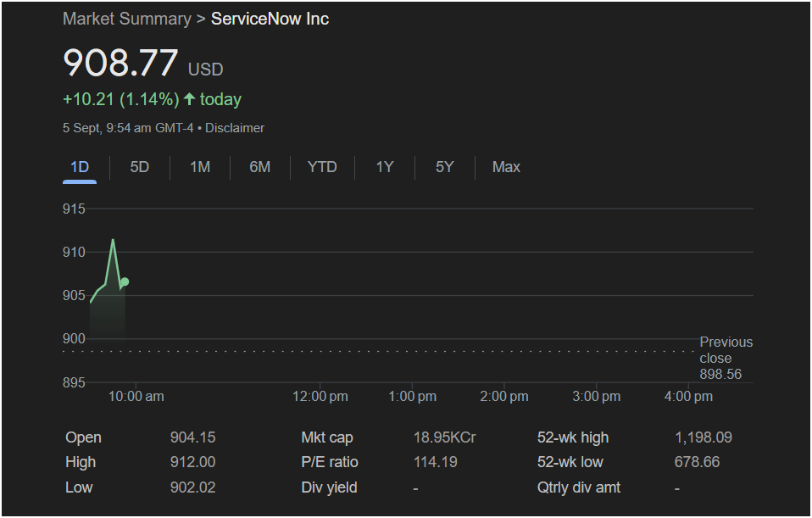Click the Low value 902.02
The width and height of the screenshot is (812, 518).
tap(192, 487)
